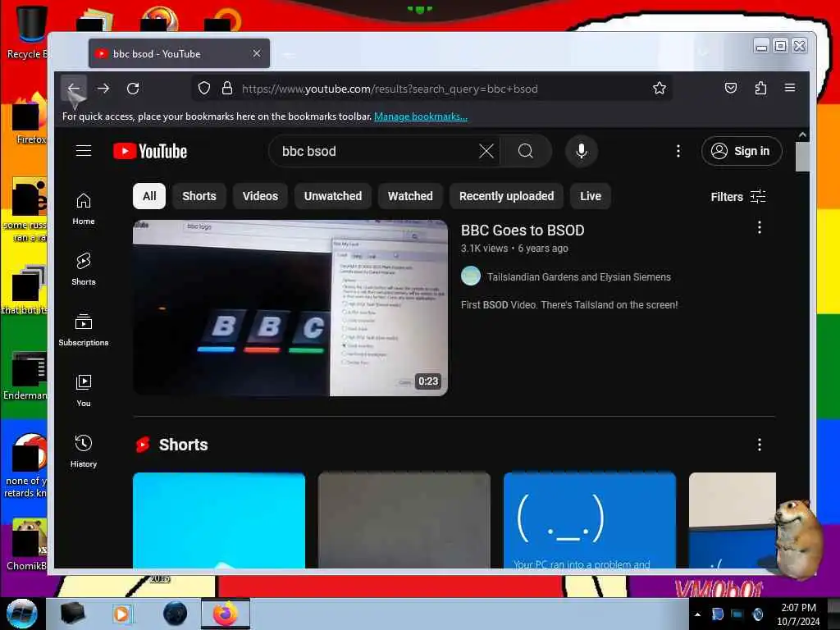Click the taskbar clock showing 2:07 PM
The width and height of the screenshot is (840, 630).
(798, 614)
